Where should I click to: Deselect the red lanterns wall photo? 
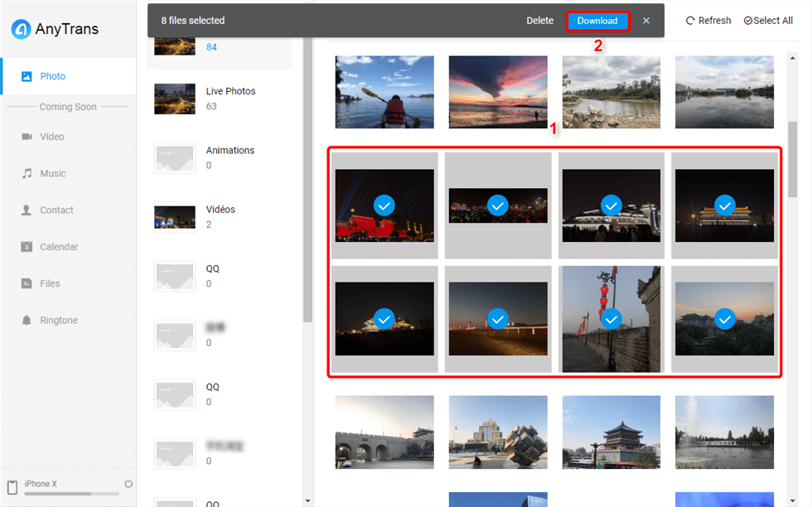tap(611, 319)
